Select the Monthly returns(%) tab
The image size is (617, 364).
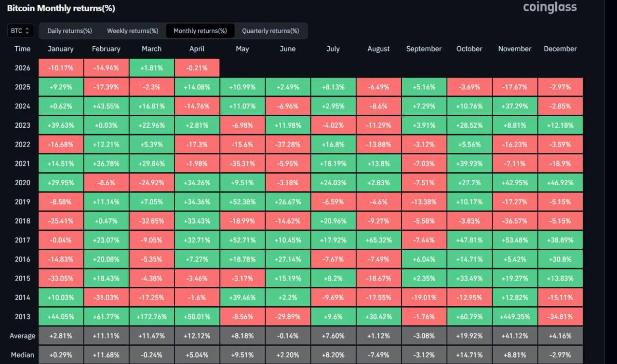tap(200, 31)
